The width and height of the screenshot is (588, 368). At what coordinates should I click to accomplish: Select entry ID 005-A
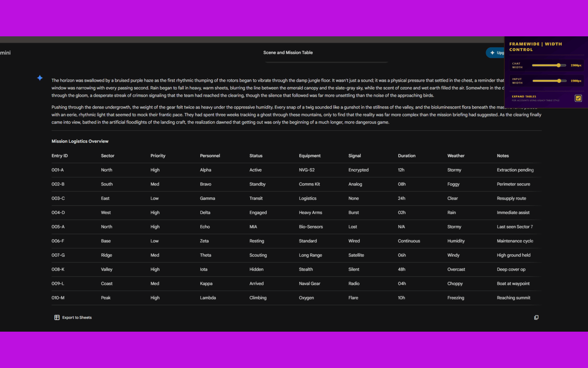58,227
